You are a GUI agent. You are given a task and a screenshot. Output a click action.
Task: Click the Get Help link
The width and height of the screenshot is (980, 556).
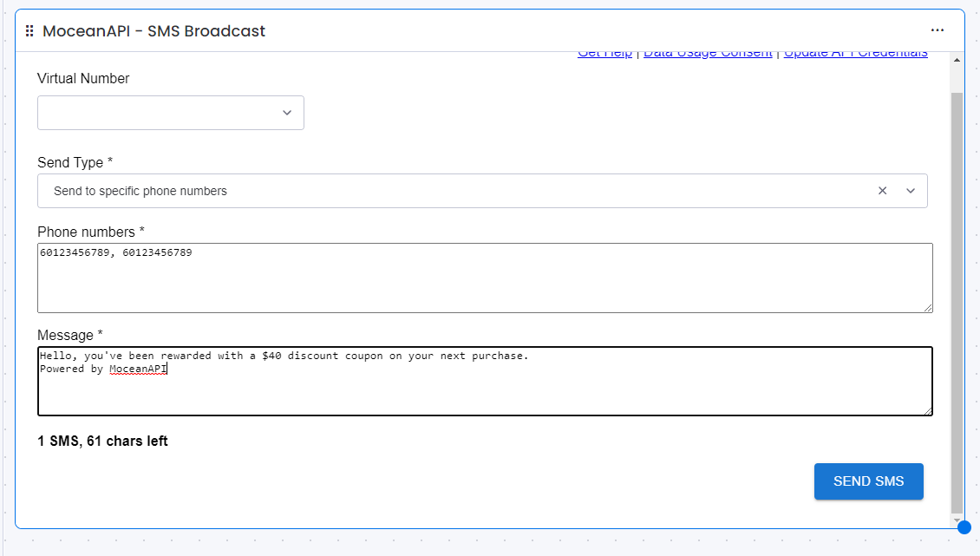(604, 52)
